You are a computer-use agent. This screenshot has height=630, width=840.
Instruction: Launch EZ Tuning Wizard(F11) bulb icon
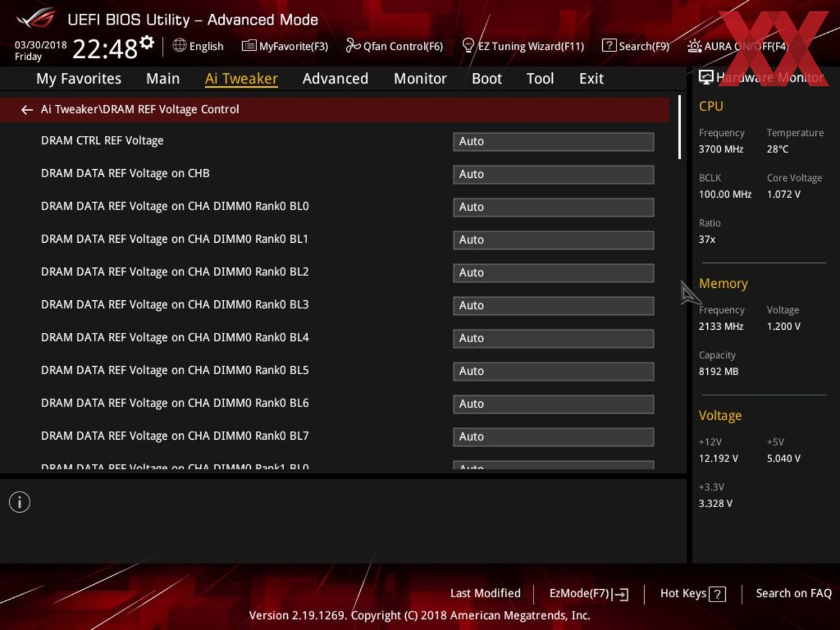point(468,45)
